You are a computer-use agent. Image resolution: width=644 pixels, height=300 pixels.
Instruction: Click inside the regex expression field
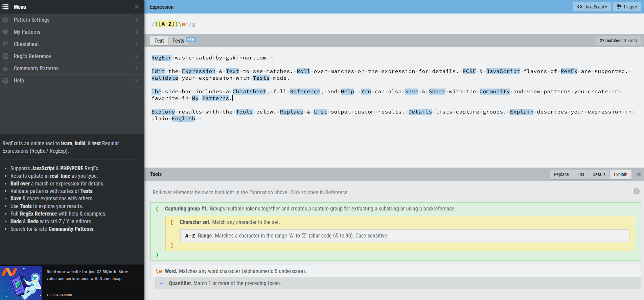pyautogui.click(x=394, y=24)
